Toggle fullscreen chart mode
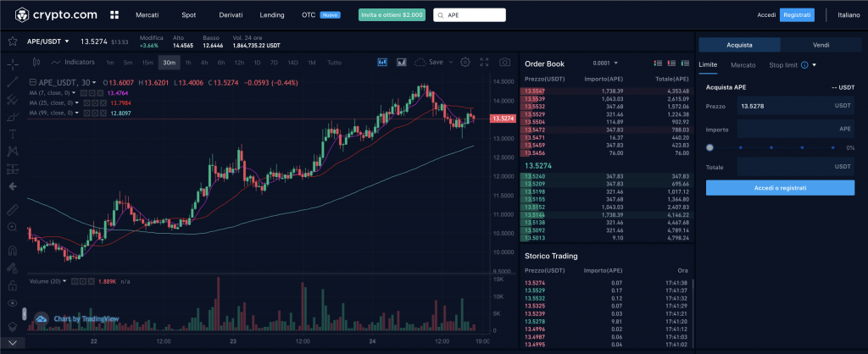 tap(484, 62)
